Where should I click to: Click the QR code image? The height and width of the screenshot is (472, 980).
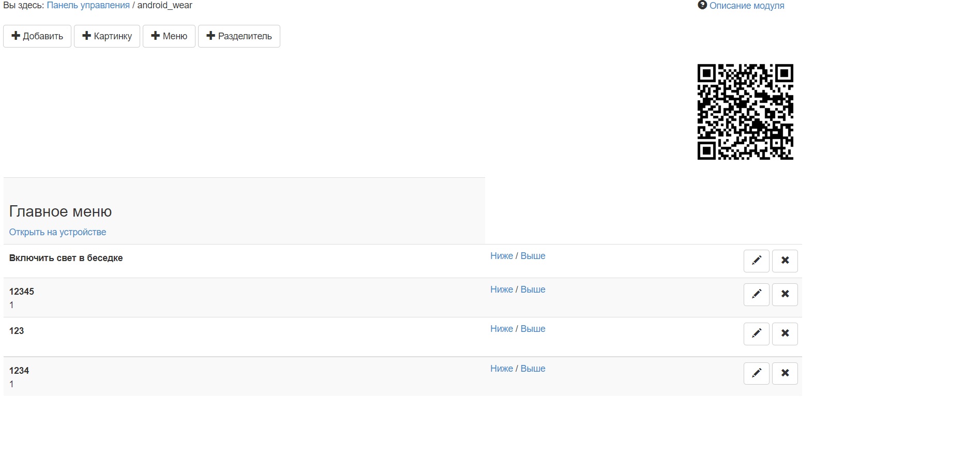click(x=745, y=112)
